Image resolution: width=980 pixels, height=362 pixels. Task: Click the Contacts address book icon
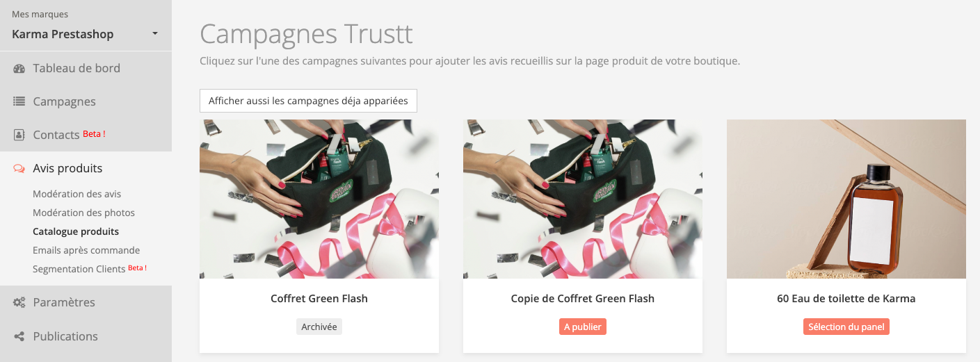19,135
